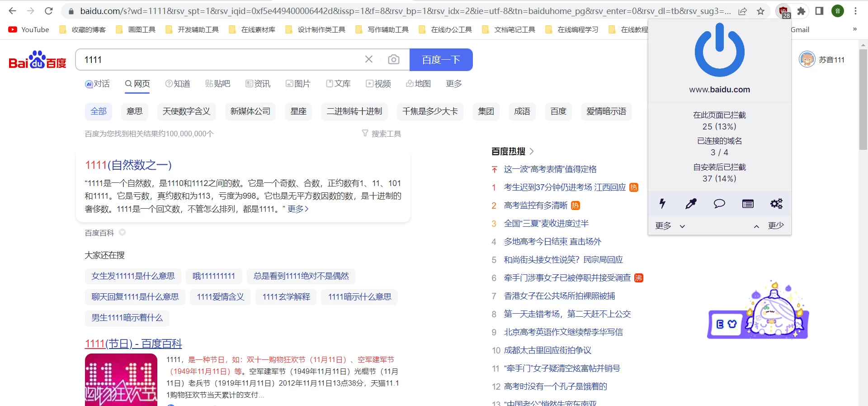Select 爱情暗示语 filter chip

point(606,111)
